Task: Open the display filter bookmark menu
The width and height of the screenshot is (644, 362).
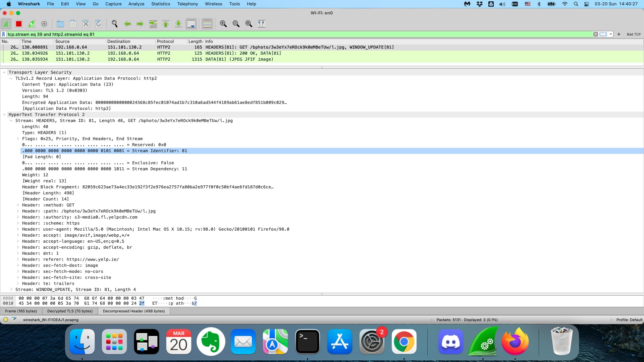Action: [3, 34]
